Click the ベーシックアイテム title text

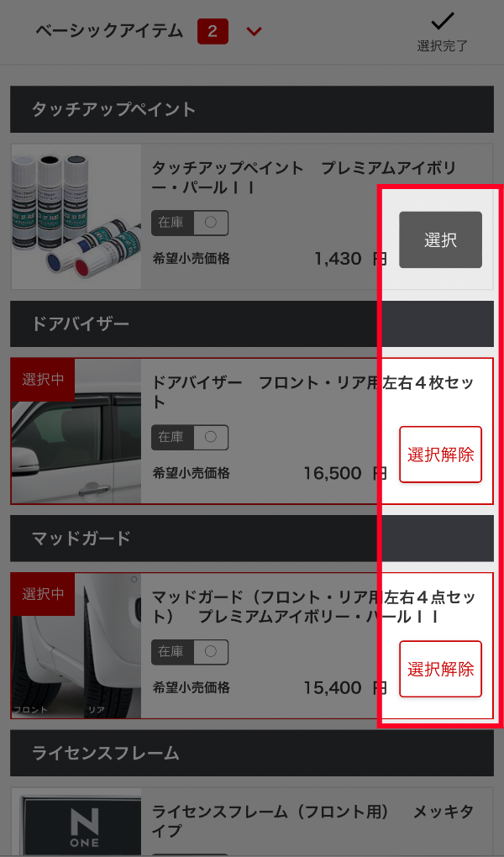pyautogui.click(x=109, y=31)
